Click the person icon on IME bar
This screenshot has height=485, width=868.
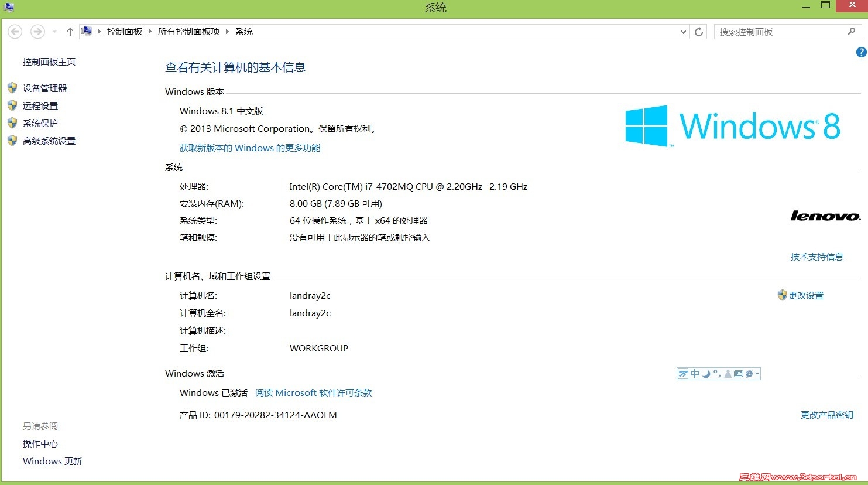coord(728,374)
